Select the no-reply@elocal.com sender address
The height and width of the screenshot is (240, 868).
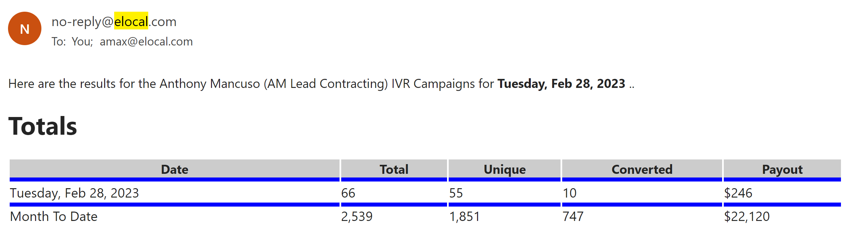pyautogui.click(x=114, y=21)
